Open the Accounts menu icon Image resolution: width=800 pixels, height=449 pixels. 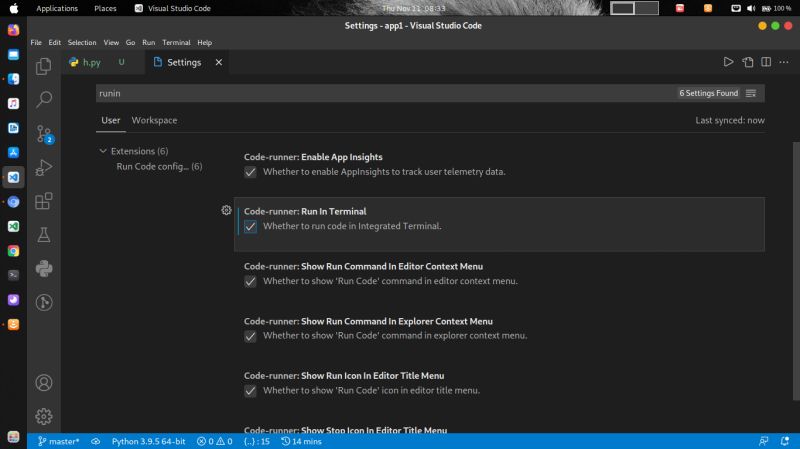click(43, 383)
